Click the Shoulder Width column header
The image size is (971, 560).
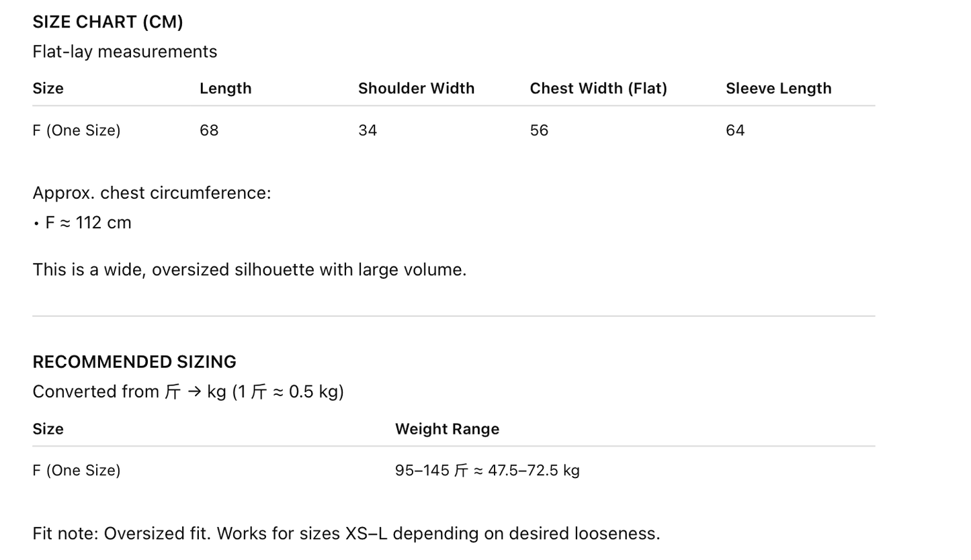click(x=416, y=89)
